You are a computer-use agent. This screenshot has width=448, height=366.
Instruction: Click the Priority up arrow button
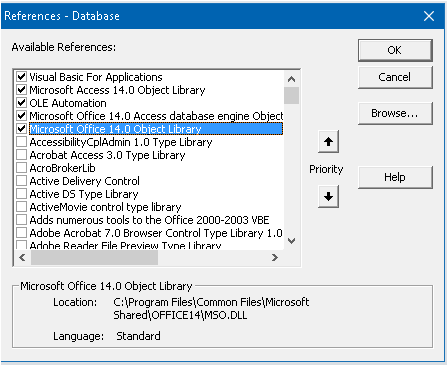[328, 142]
